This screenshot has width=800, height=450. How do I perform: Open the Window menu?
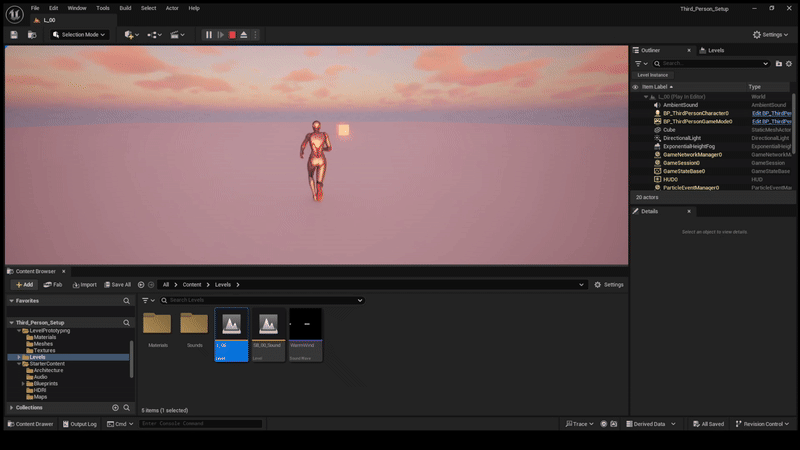click(77, 8)
